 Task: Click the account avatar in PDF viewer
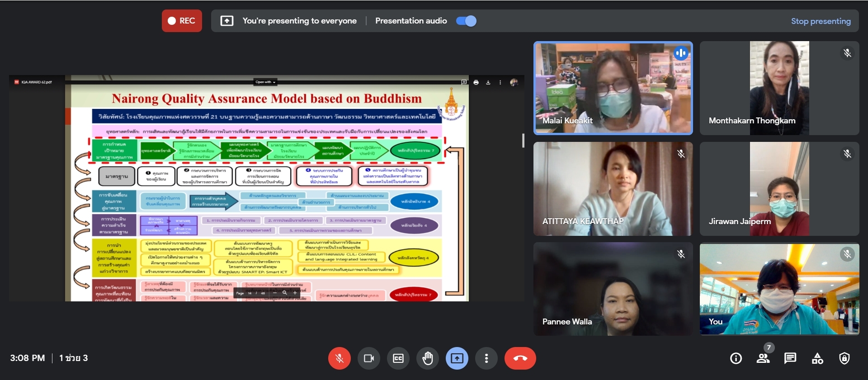(x=514, y=82)
